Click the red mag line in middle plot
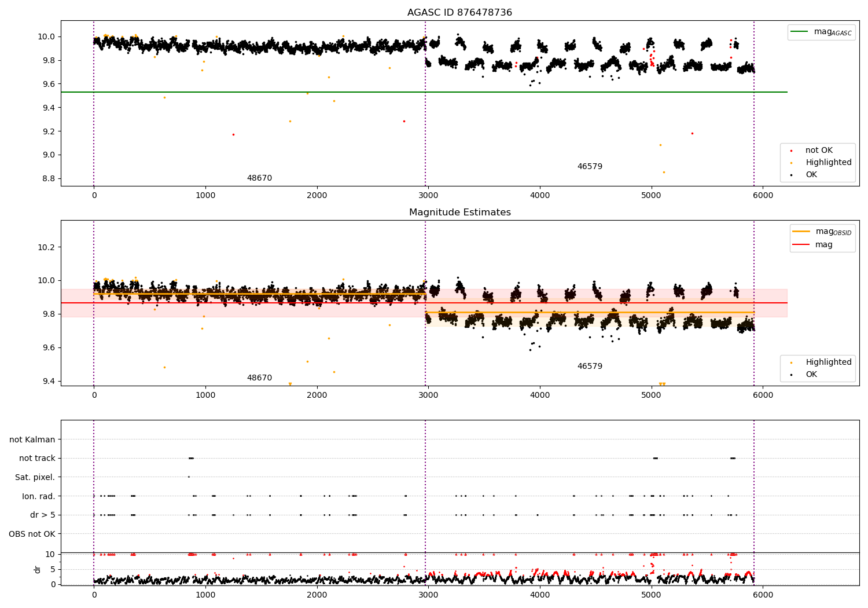Viewport: 868px width, 608px height. [424, 303]
